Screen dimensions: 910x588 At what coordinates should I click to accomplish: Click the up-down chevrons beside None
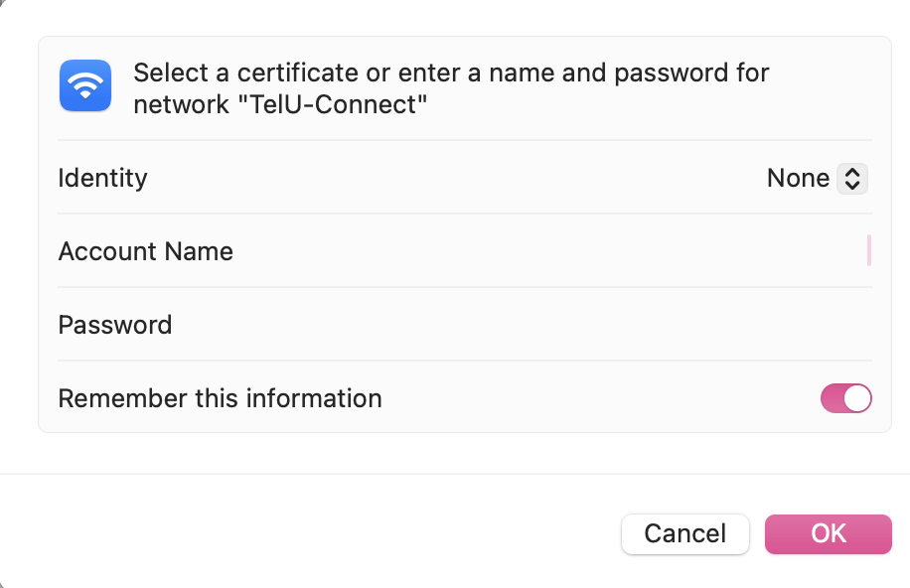[852, 179]
